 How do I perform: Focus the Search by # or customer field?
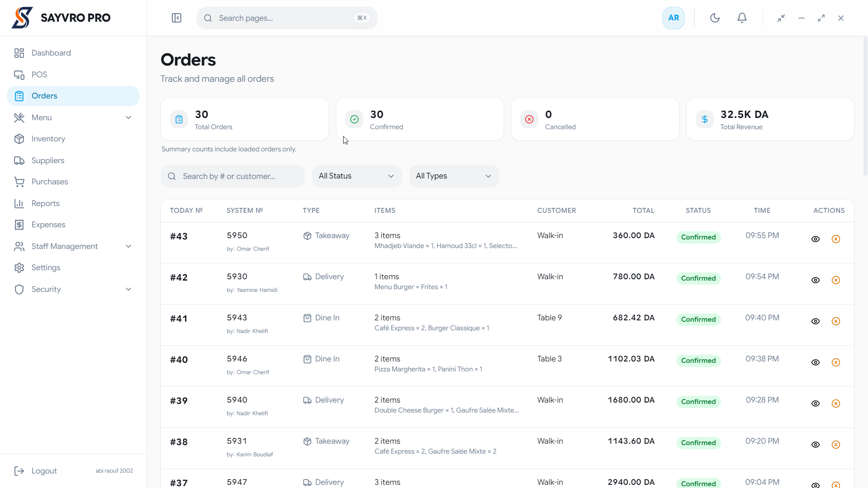pos(233,176)
